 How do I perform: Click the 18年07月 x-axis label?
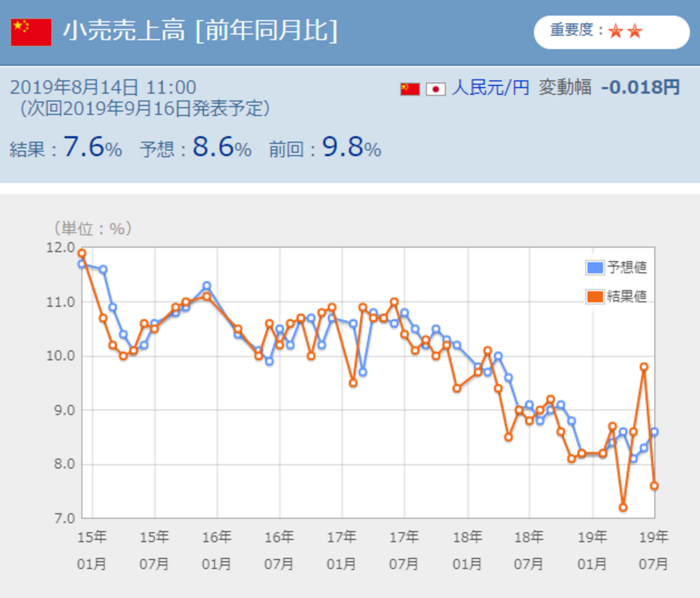[529, 551]
